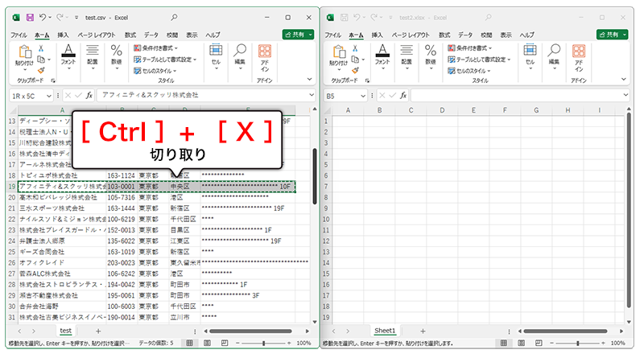This screenshot has height=358, width=644.
Task: Switch to the Insert tab in test2.xlsx window
Action: pos(378,35)
